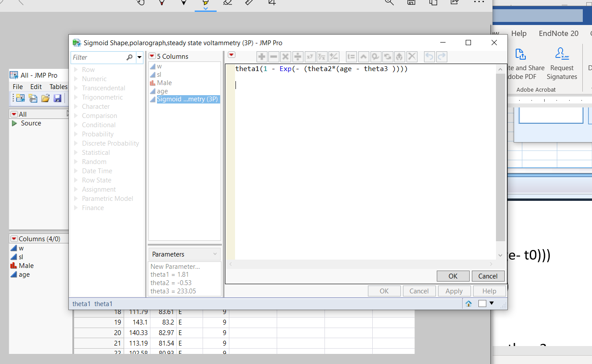The height and width of the screenshot is (364, 592).
Task: Click the x^y raise-to-power icon
Action: click(310, 57)
